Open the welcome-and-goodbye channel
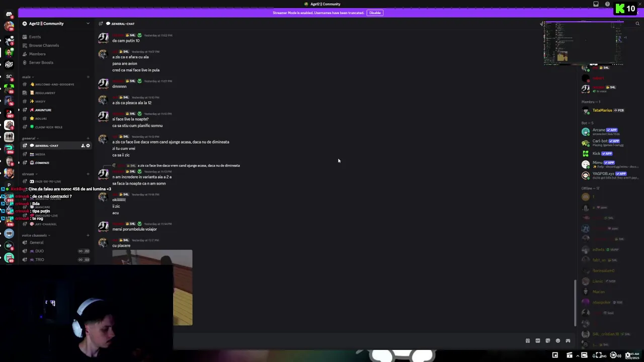This screenshot has width=644, height=362. 55,84
